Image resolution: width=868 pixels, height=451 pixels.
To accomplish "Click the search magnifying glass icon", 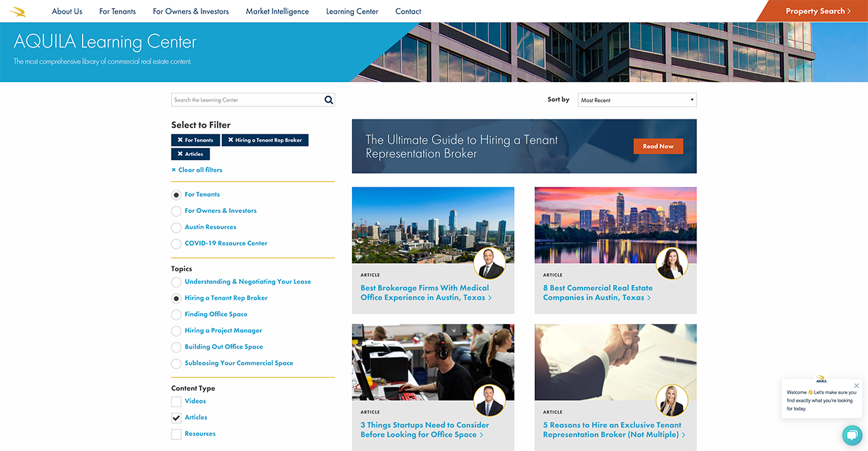I will pyautogui.click(x=329, y=100).
